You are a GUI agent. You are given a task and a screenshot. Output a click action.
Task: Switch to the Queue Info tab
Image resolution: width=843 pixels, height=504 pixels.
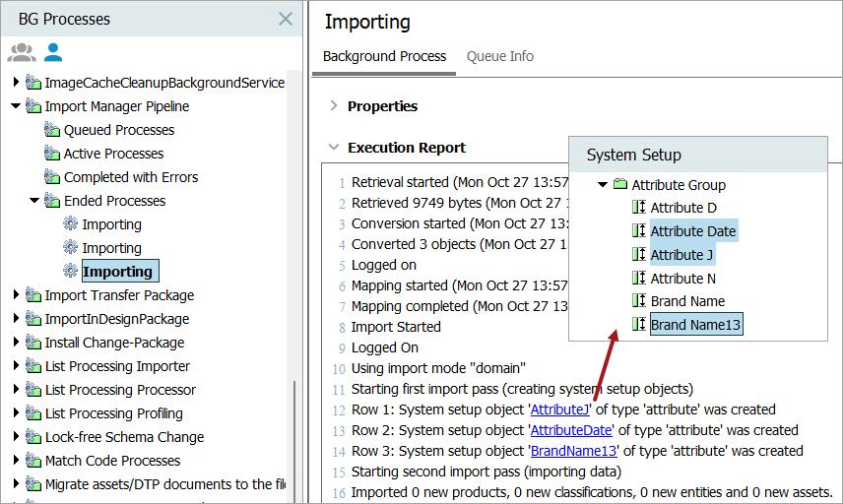(x=500, y=56)
